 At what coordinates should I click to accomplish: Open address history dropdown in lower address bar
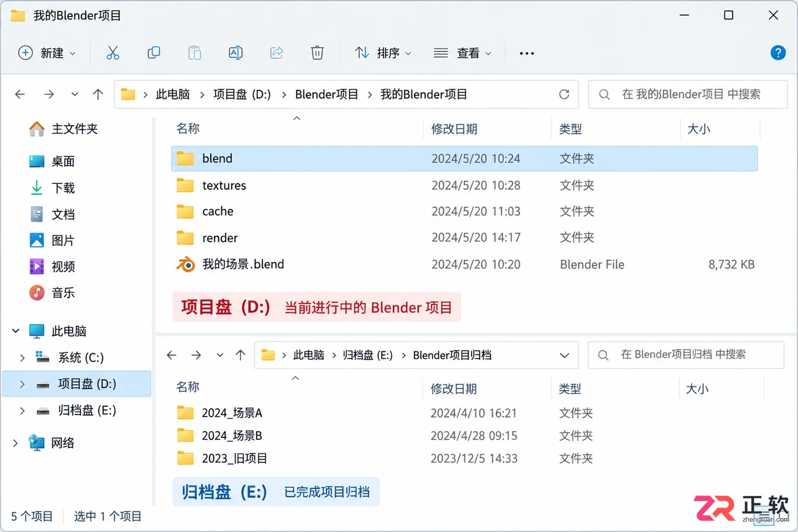pyautogui.click(x=565, y=355)
